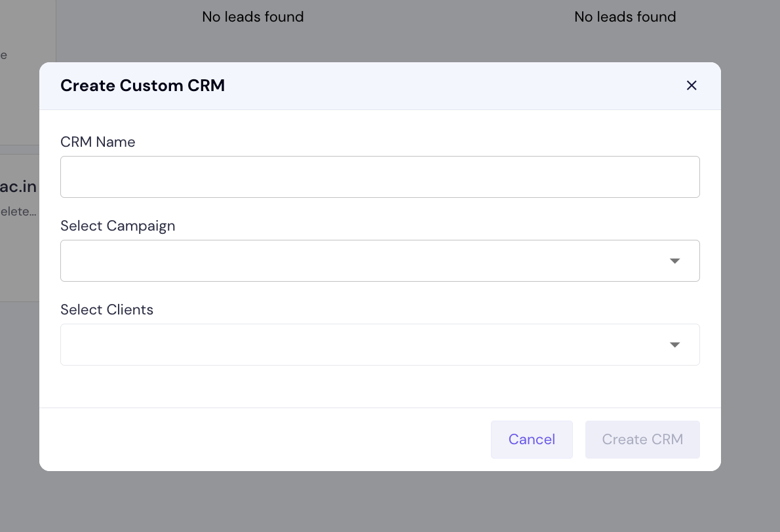The width and height of the screenshot is (780, 532).
Task: Open the Select Campaign combo box
Action: click(x=380, y=261)
